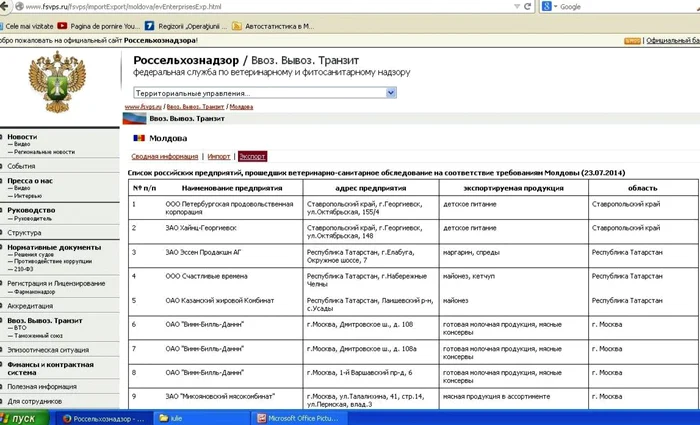This screenshot has height=425, width=700.
Task: Open the 'iulie' folder taskbar item
Action: (201, 418)
